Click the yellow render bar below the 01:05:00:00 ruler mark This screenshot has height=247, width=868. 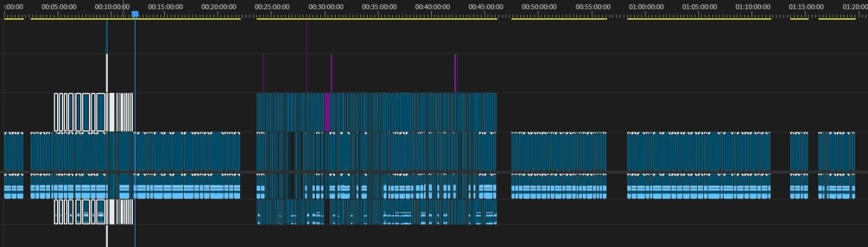[x=698, y=18]
